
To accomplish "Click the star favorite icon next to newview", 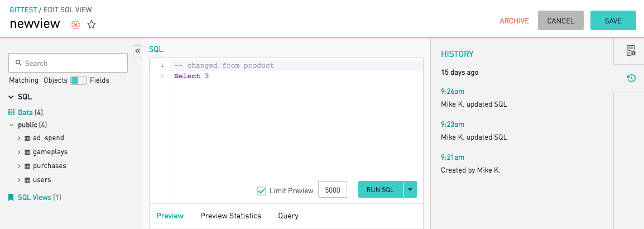I will point(92,25).
